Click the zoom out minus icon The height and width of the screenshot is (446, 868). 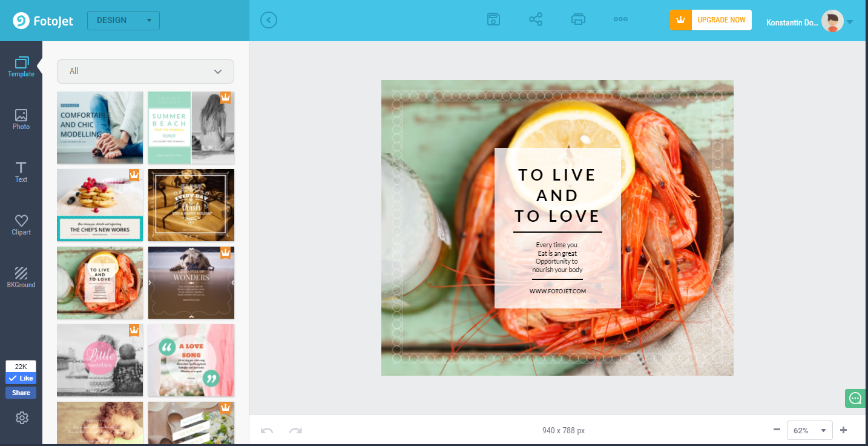point(777,430)
